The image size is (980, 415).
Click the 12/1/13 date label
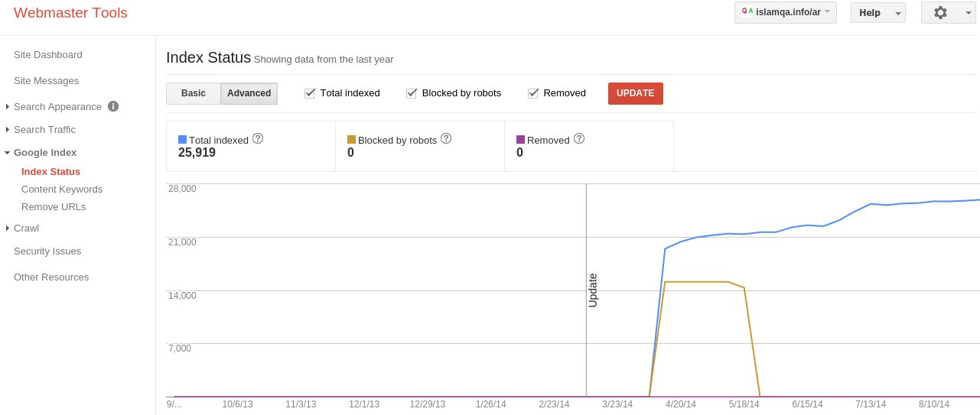(364, 404)
